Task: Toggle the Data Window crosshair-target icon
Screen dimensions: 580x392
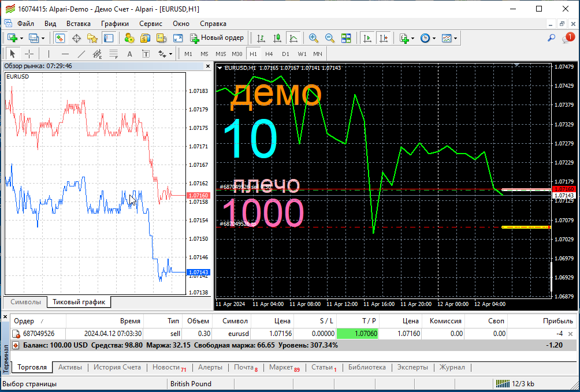Action: (x=76, y=38)
